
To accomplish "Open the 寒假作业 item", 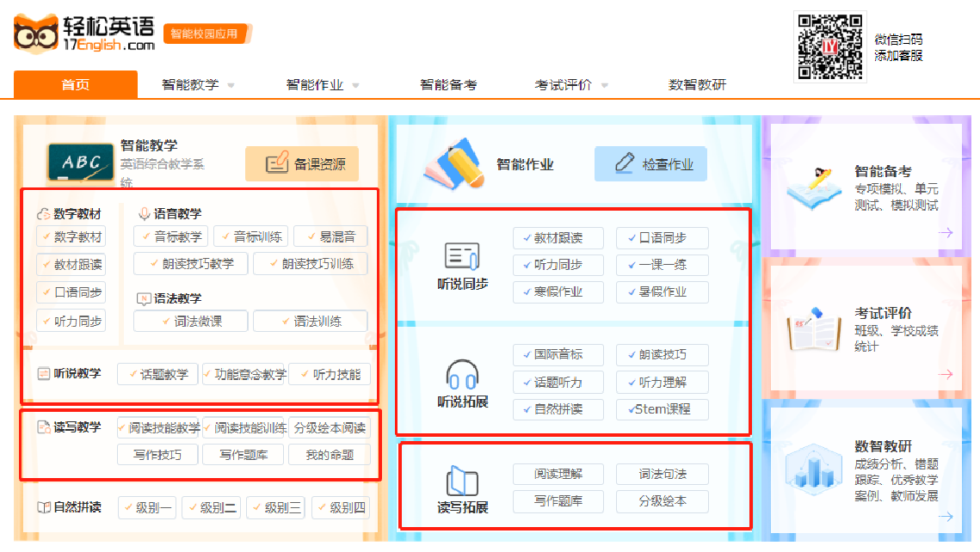I will [x=558, y=292].
